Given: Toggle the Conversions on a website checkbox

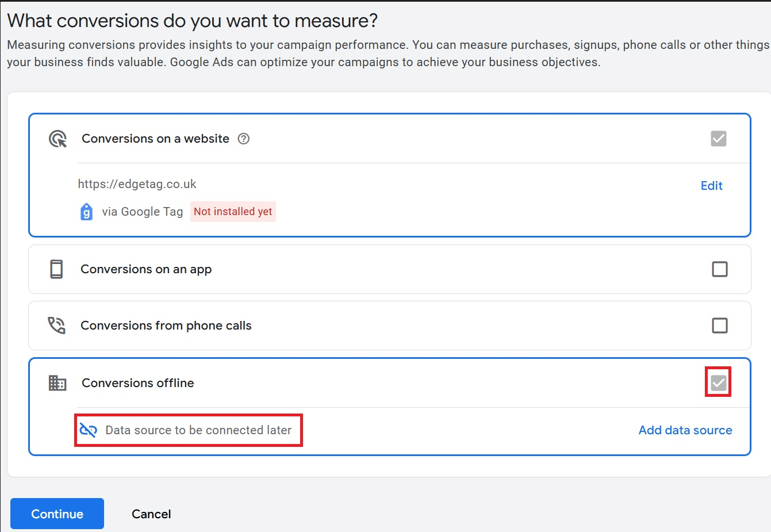Looking at the screenshot, I should (719, 139).
